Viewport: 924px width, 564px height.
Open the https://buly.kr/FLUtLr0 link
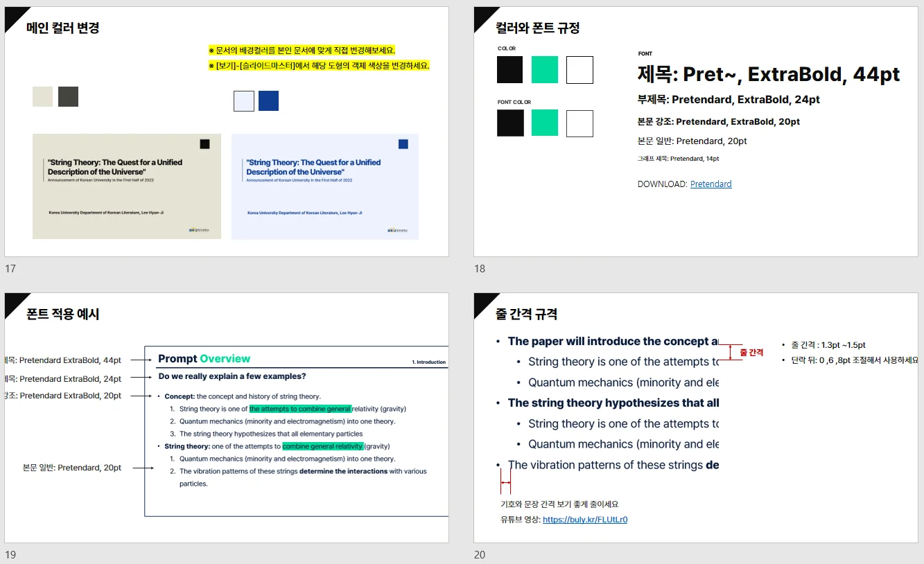click(x=585, y=520)
